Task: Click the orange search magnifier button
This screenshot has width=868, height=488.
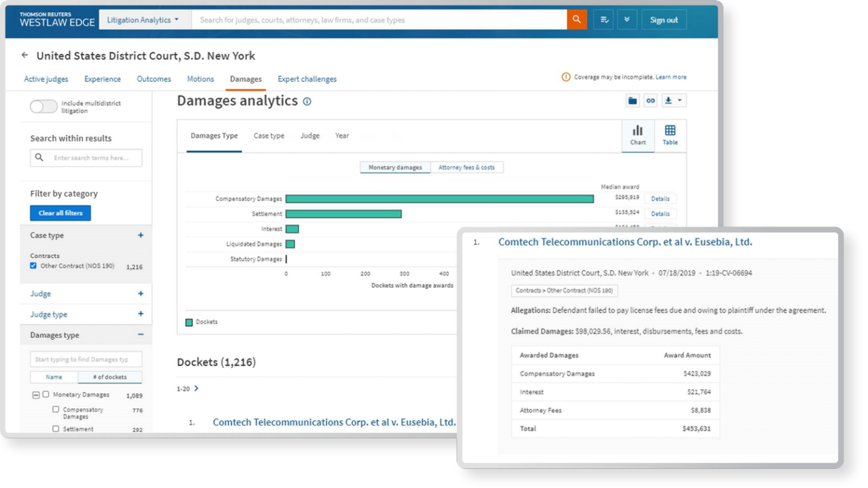Action: coord(576,20)
